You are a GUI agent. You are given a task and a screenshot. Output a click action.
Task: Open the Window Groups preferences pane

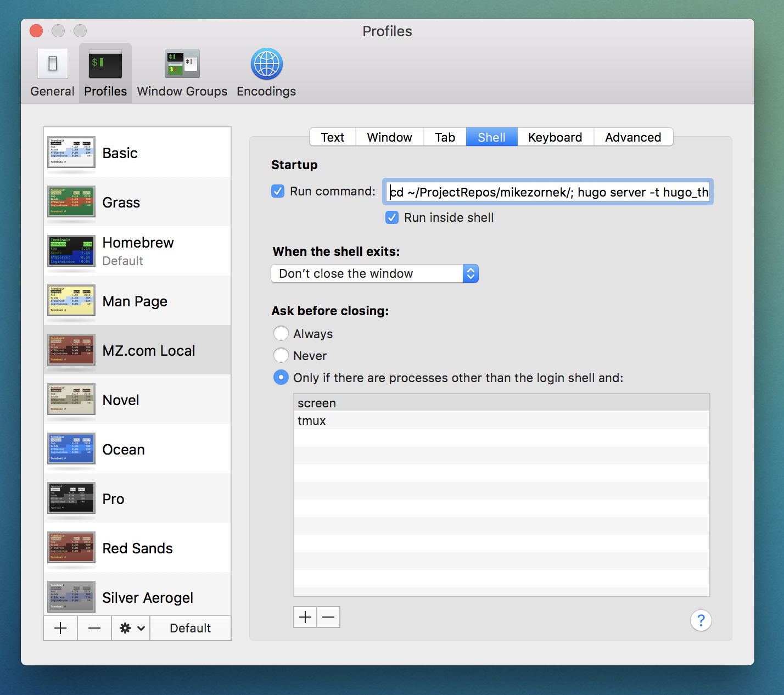pyautogui.click(x=182, y=73)
